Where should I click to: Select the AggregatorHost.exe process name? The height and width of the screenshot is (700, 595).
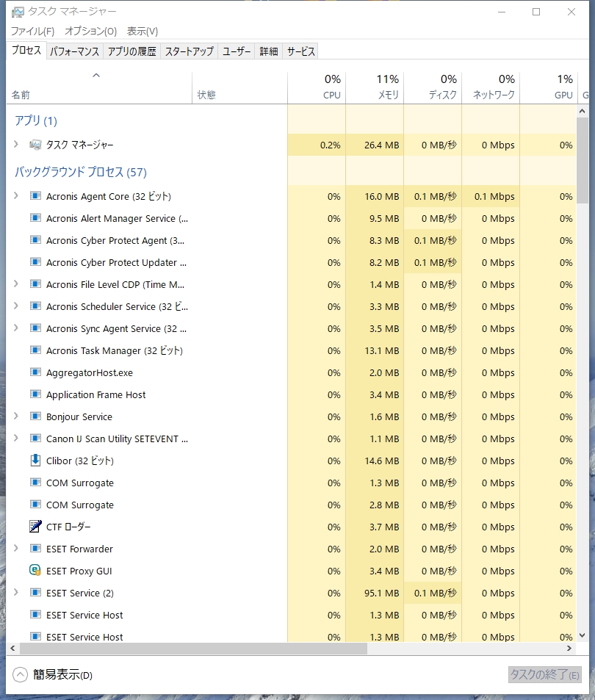[90, 372]
